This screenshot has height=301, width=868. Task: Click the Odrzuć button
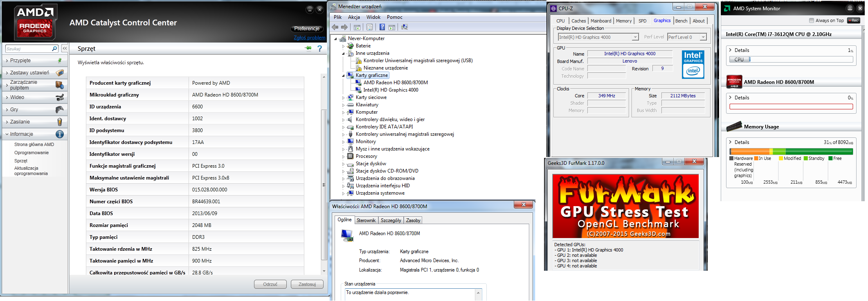click(x=270, y=284)
